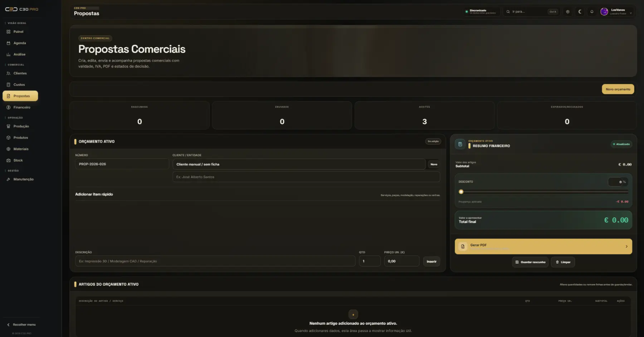Expand the LosVanos profile dropdown chevron
Image resolution: width=644 pixels, height=337 pixels.
coord(631,13)
